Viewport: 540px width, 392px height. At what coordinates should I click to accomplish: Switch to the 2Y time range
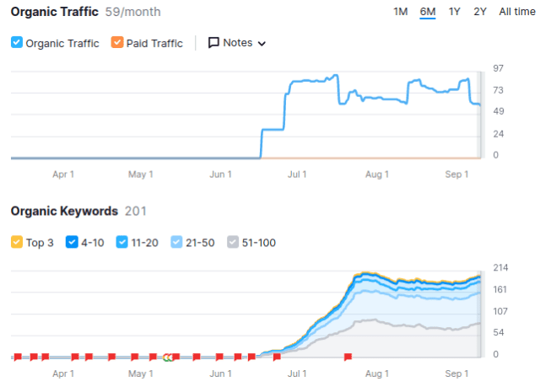click(480, 11)
